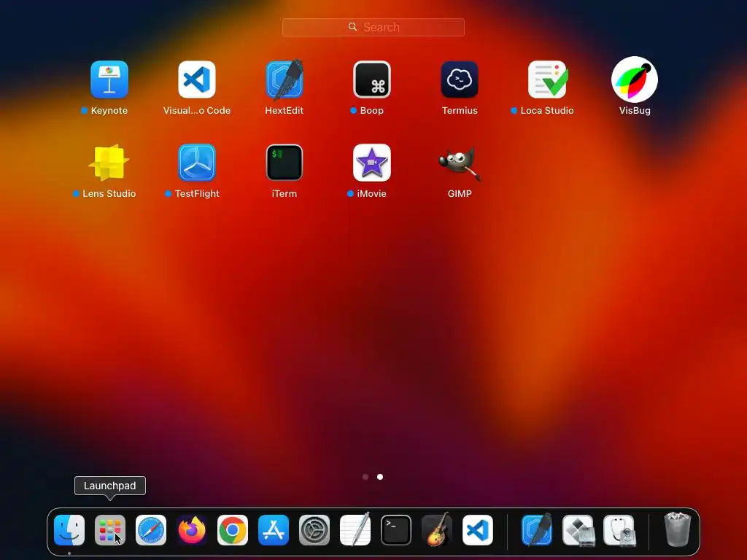Launch Loca Studio
747x560 pixels.
[547, 79]
